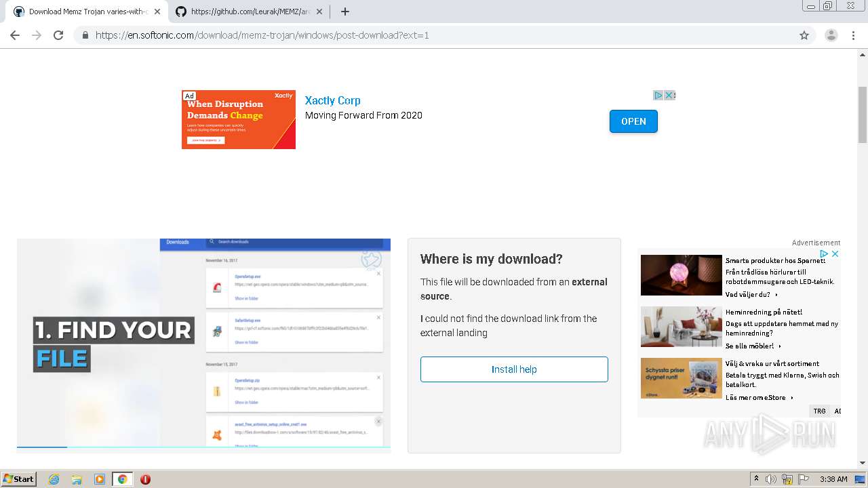Click 'Vad väljer du?' ad link
Screen dimensions: 868x488
[751, 295]
